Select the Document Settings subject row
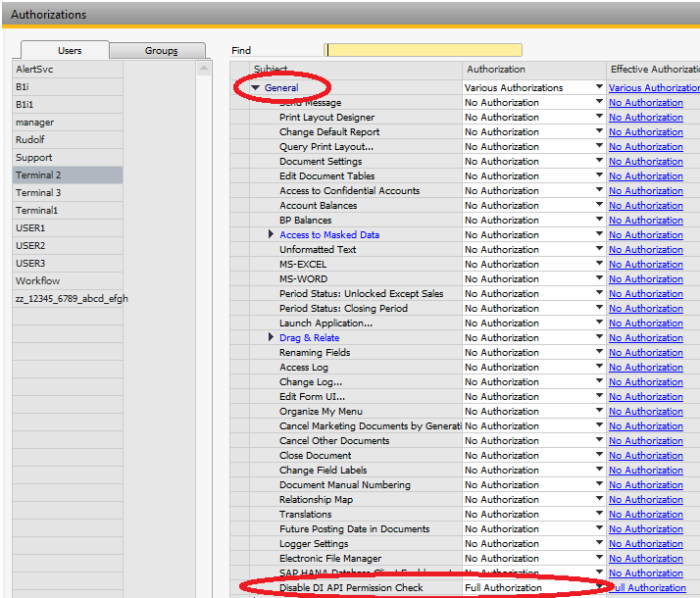Image resolution: width=700 pixels, height=598 pixels. [321, 162]
